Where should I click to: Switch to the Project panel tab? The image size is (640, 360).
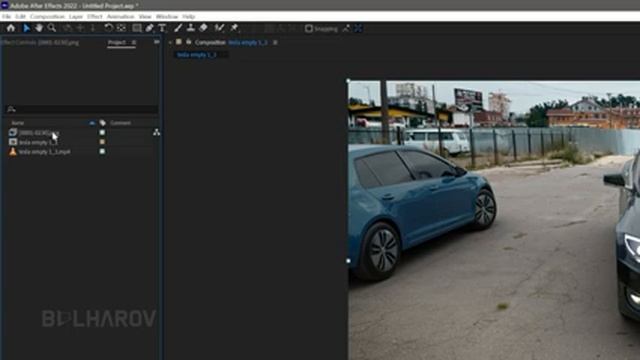point(117,42)
